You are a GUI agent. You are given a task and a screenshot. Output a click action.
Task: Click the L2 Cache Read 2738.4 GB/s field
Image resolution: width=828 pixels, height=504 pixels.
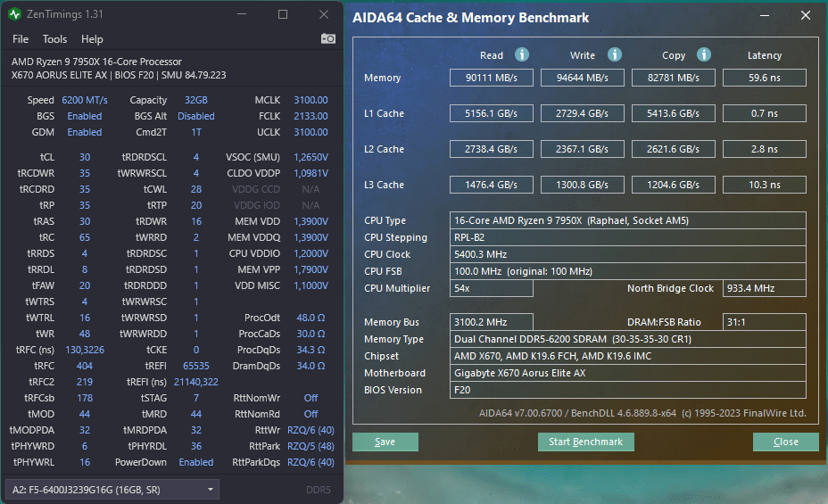click(x=491, y=149)
